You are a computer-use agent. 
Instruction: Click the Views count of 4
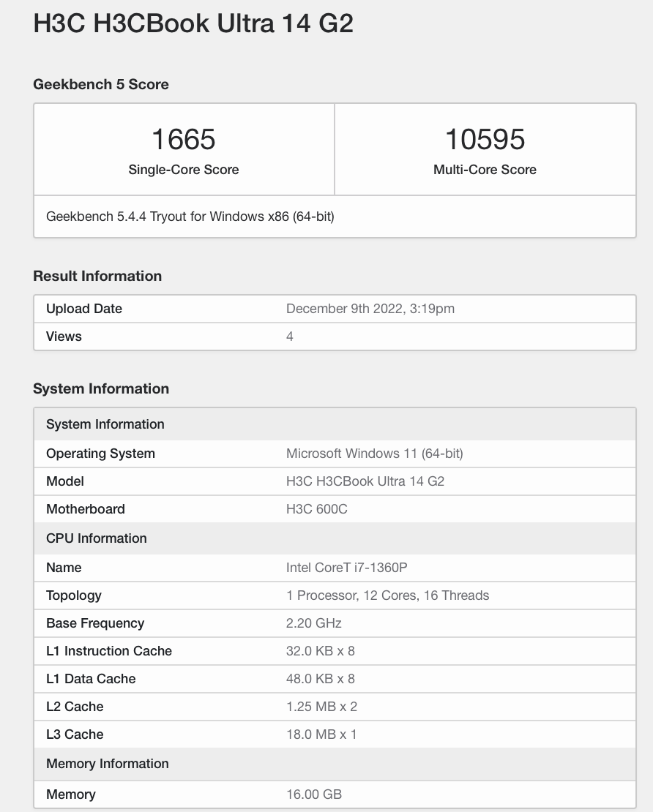click(288, 337)
